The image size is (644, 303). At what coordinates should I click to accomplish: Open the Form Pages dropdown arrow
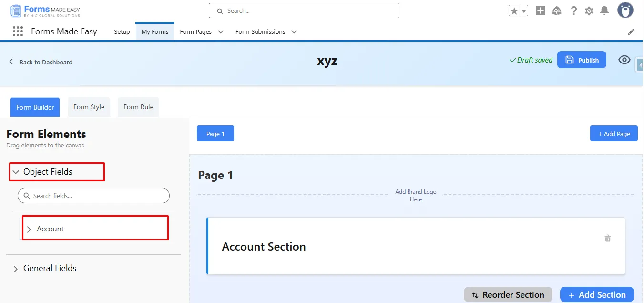tap(221, 32)
